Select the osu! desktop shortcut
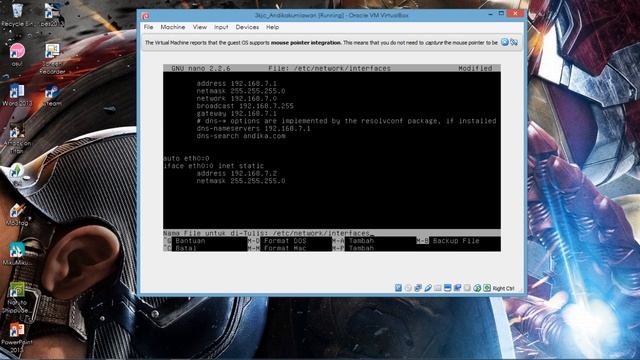 point(17,54)
